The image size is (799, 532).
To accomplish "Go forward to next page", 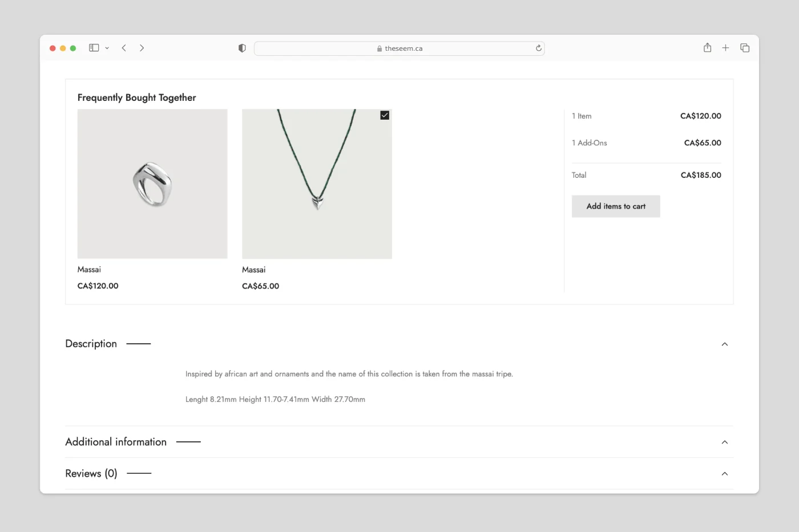I will tap(142, 48).
